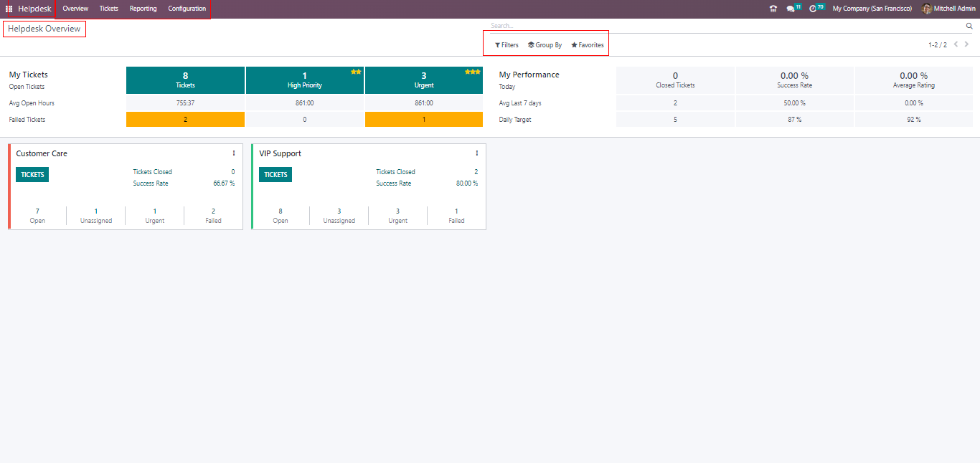Expand the Filters dropdown

point(507,45)
